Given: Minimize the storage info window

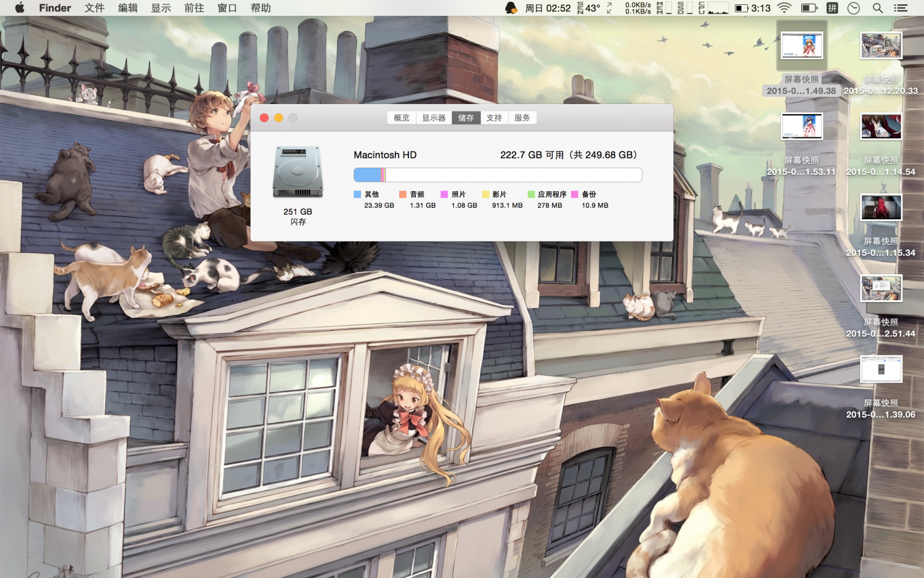Looking at the screenshot, I should [278, 118].
